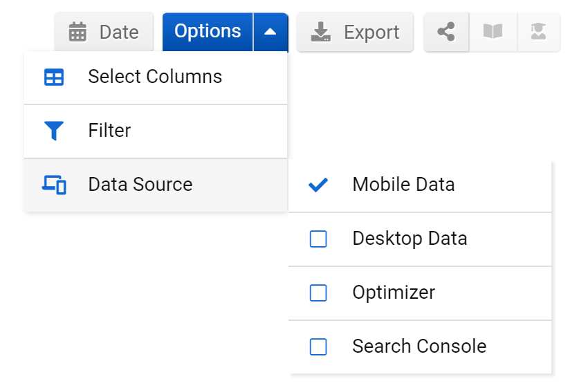Click the share icon button

pyautogui.click(x=446, y=32)
